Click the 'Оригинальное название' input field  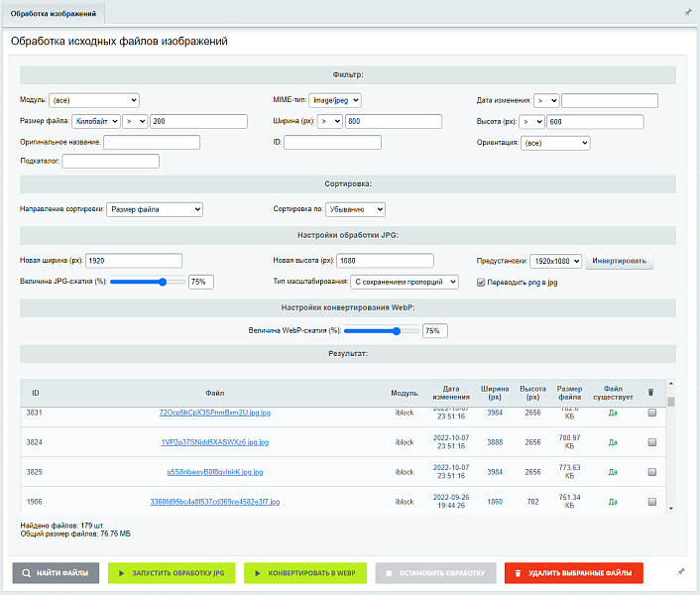pyautogui.click(x=152, y=143)
